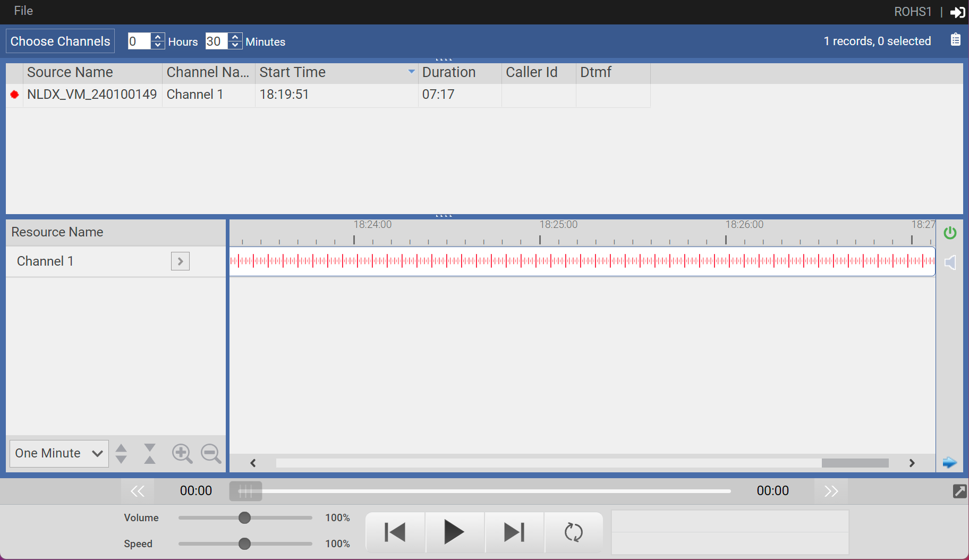Screen dimensions: 969x560
Task: Click the Start Time sort arrow
Action: tap(411, 72)
